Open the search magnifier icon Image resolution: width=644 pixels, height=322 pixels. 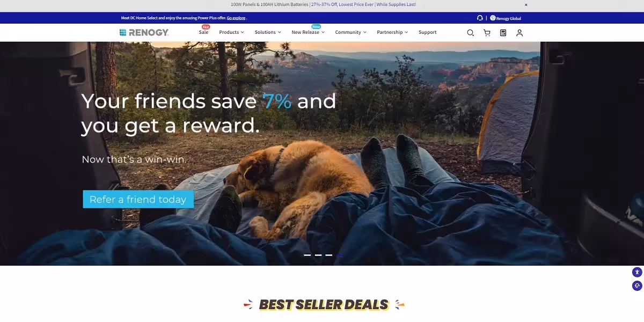click(x=471, y=33)
